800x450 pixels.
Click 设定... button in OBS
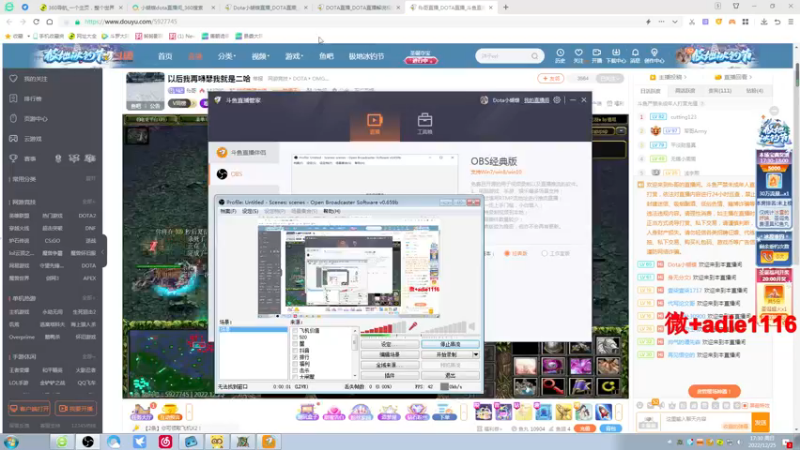(x=389, y=344)
